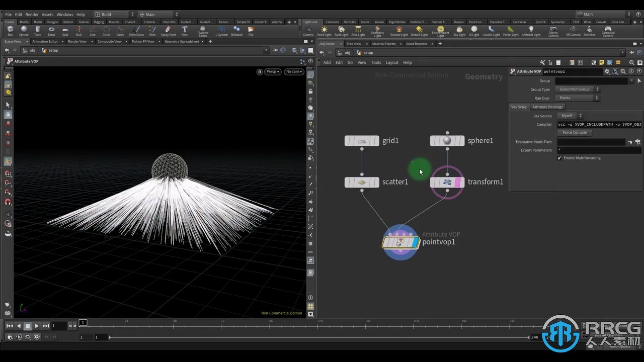The height and width of the screenshot is (362, 644).
Task: Add an Environment Light
Action: tap(441, 32)
